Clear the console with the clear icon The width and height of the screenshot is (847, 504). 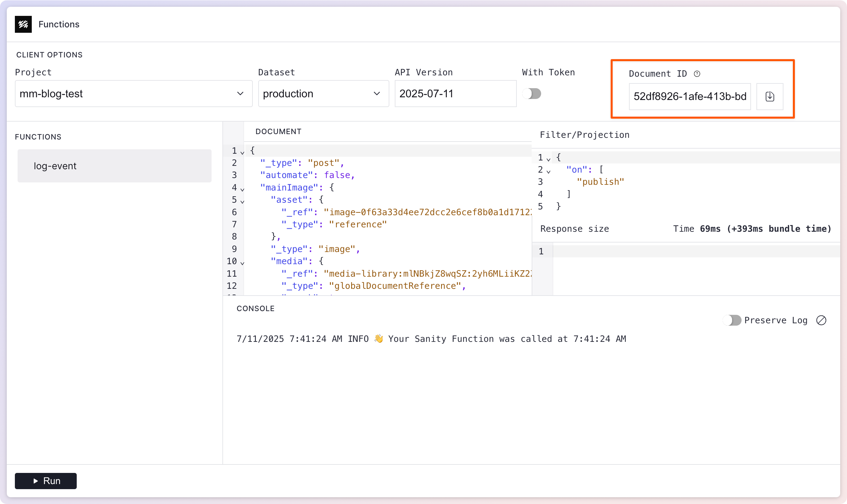click(821, 320)
